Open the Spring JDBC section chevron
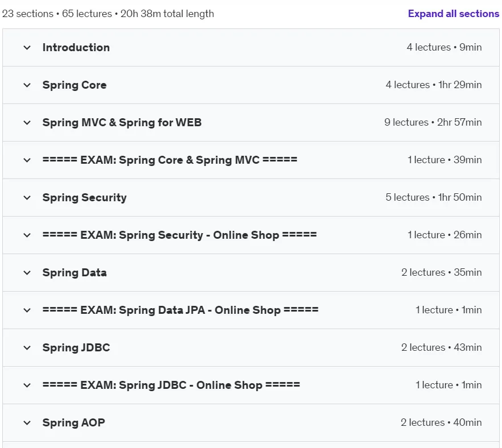 pos(27,348)
